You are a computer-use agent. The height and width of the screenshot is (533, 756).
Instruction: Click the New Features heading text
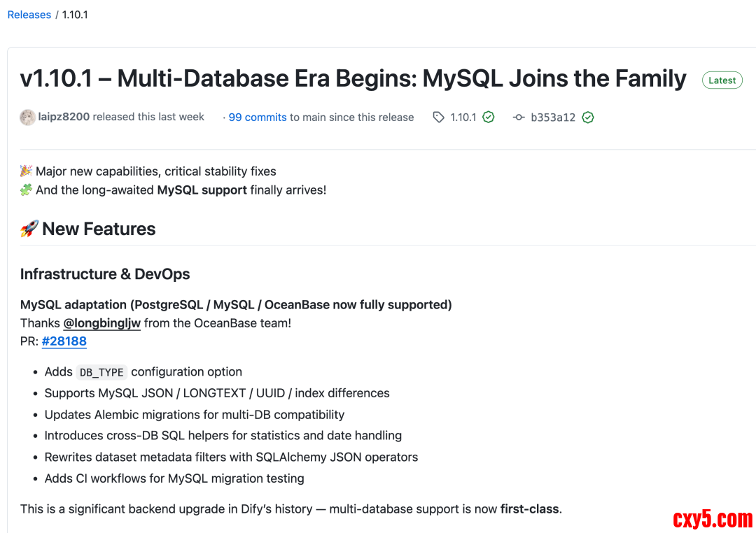coord(99,229)
